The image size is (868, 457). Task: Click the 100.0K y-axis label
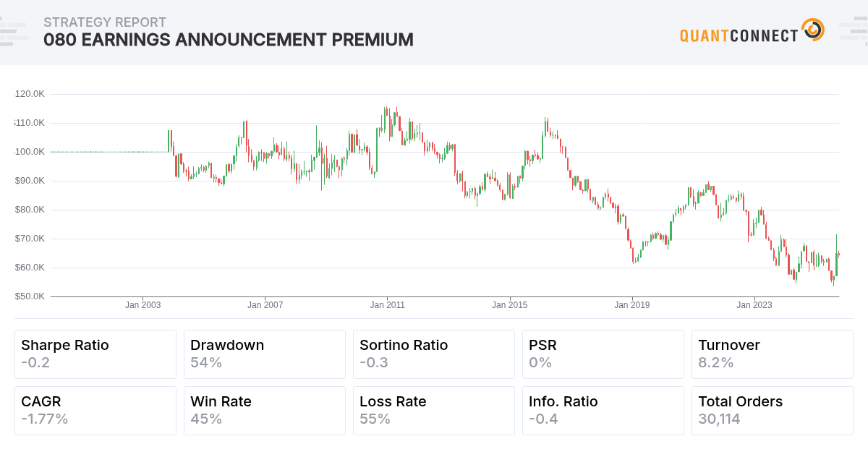30,152
